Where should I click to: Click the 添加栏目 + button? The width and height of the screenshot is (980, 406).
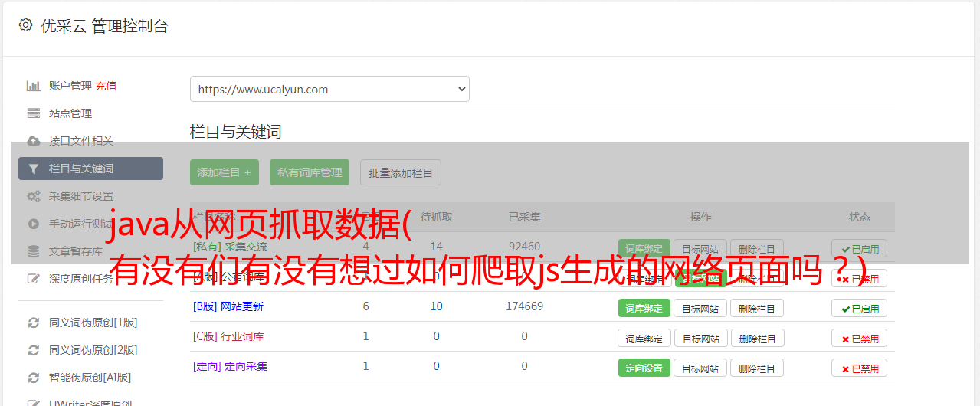tap(225, 172)
